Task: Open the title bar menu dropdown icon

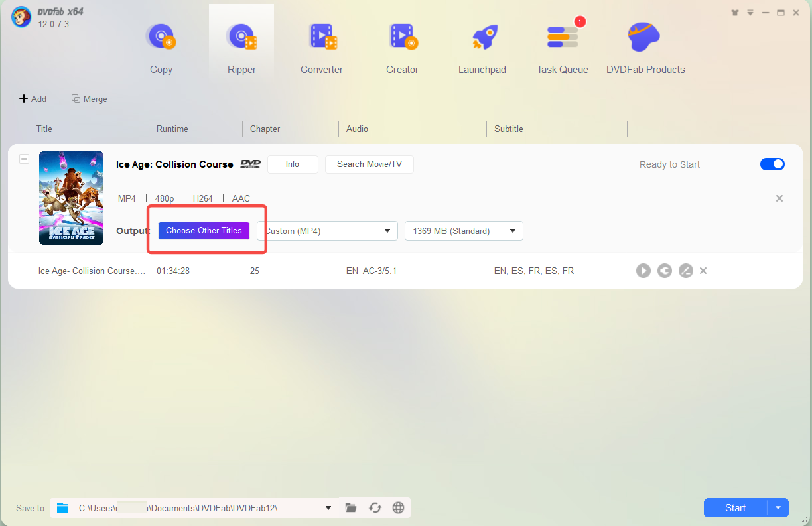Action: pyautogui.click(x=750, y=12)
